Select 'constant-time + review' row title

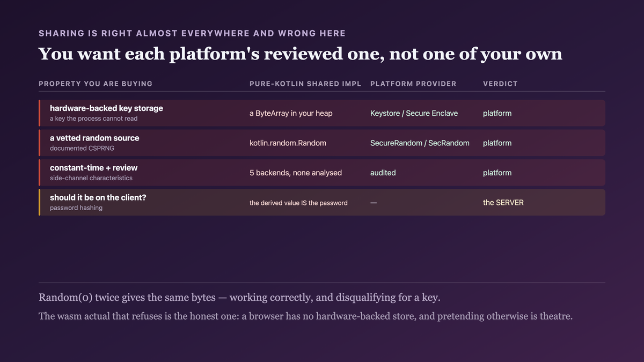click(93, 168)
